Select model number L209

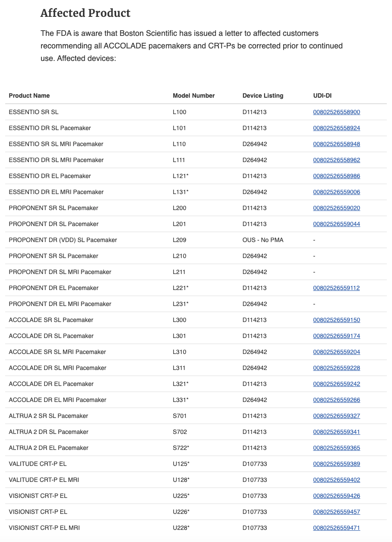pos(180,240)
